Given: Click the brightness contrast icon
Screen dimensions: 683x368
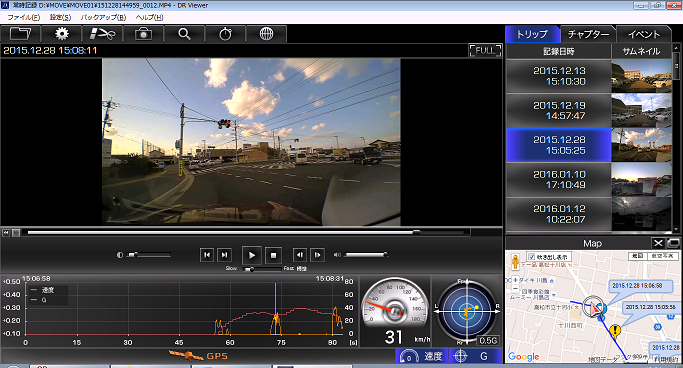Looking at the screenshot, I should (x=120, y=255).
